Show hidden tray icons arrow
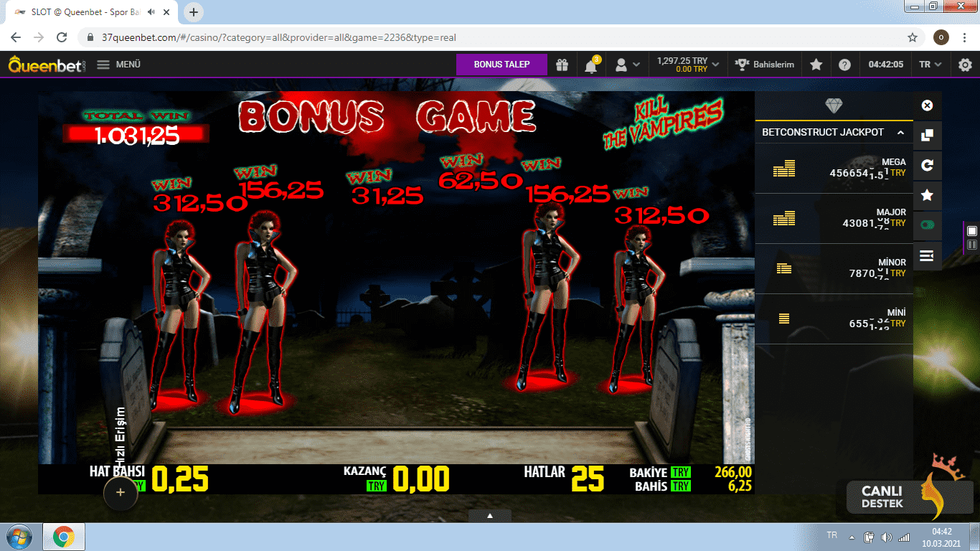Screen dimensions: 980x551 tap(852, 537)
